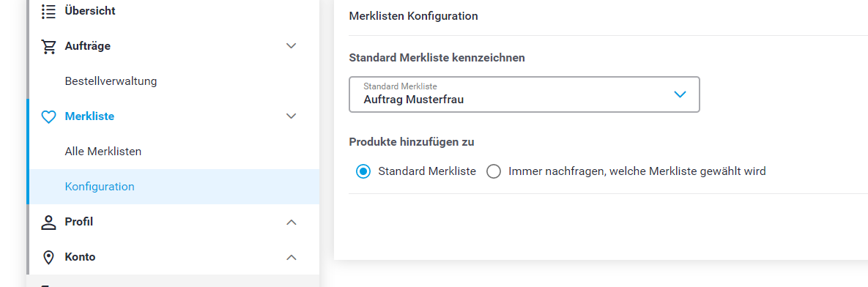Toggle the Profil section chevron
Screen dimensions: 868x287
pos(292,223)
